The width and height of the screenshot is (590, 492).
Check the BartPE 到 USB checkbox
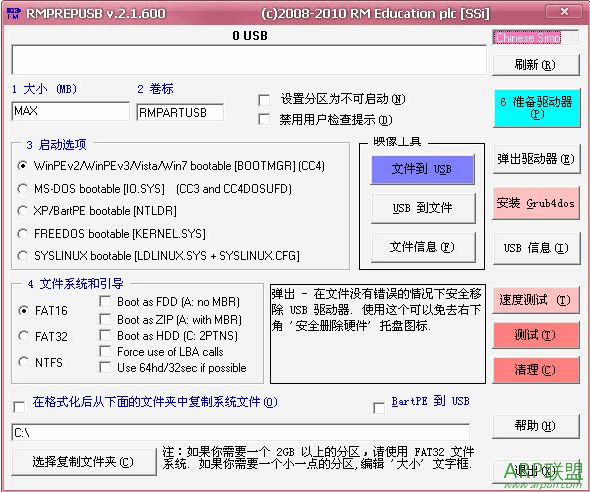[379, 408]
